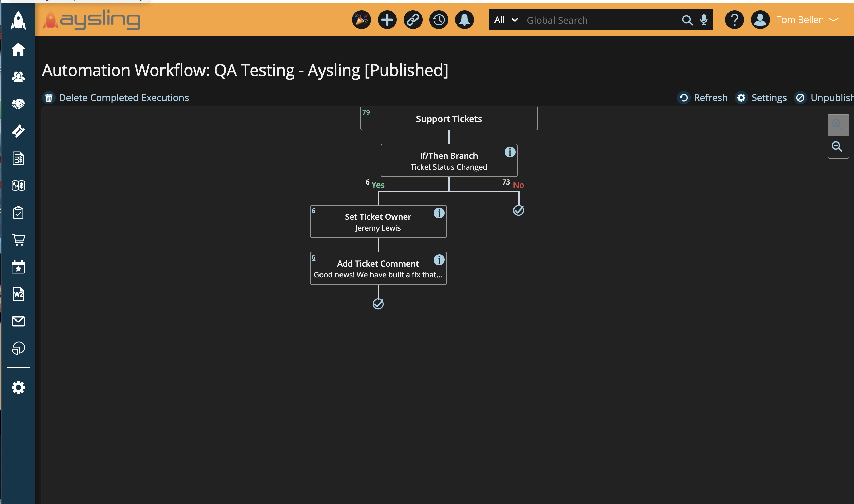Screen dimensions: 854x504
Task: Open the tickets sidebar icon
Action: 18,131
